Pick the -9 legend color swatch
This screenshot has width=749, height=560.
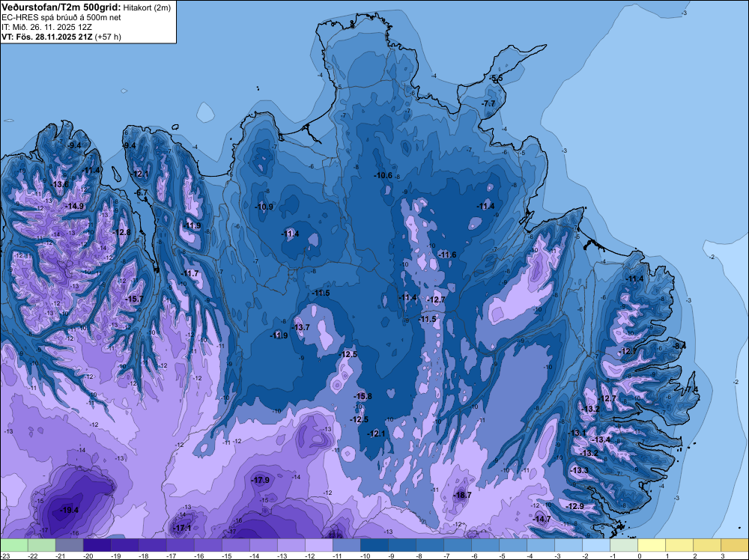tap(401, 545)
